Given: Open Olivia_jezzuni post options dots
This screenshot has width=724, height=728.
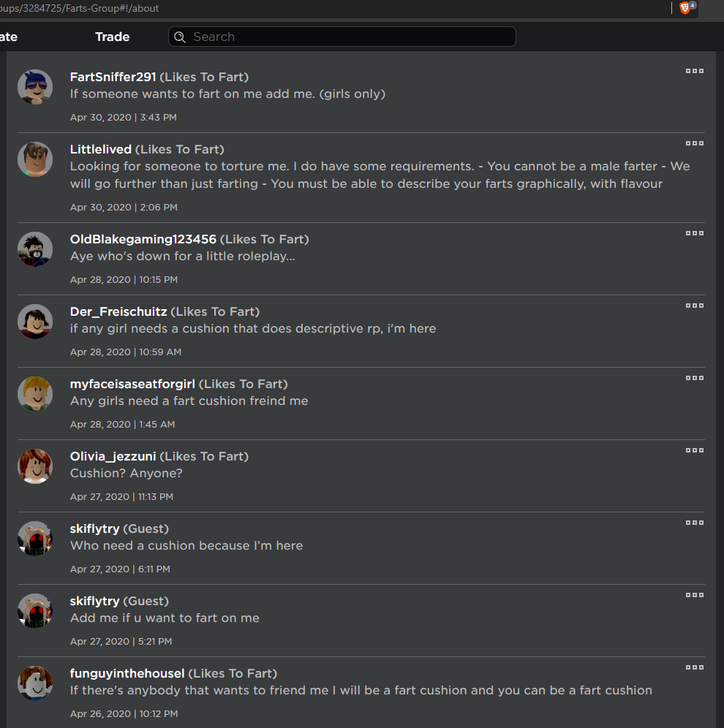Looking at the screenshot, I should click(695, 450).
